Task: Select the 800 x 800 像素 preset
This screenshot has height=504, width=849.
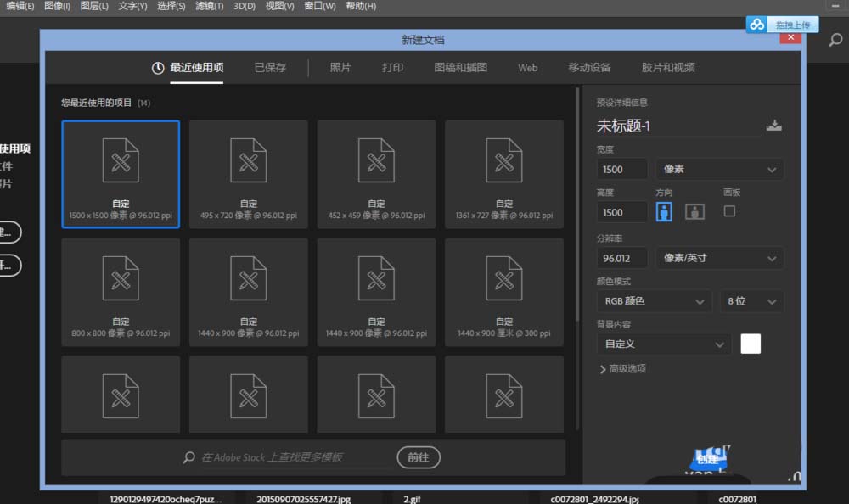Action: (x=121, y=293)
